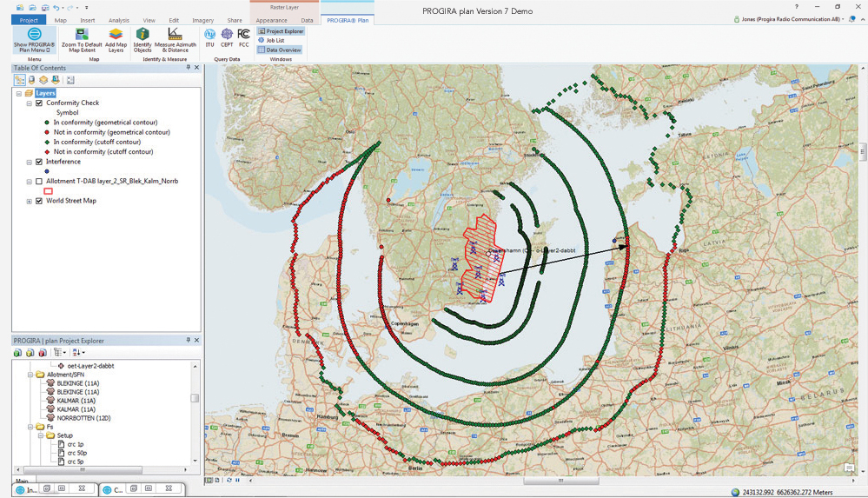Open the Insert ribbon tab
Image resolution: width=868 pixels, height=498 pixels.
[x=88, y=20]
